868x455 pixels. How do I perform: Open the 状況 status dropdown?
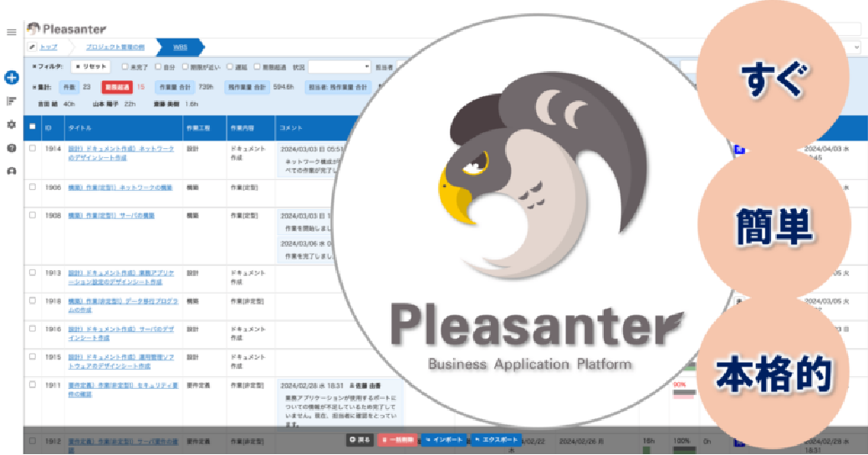tap(340, 67)
